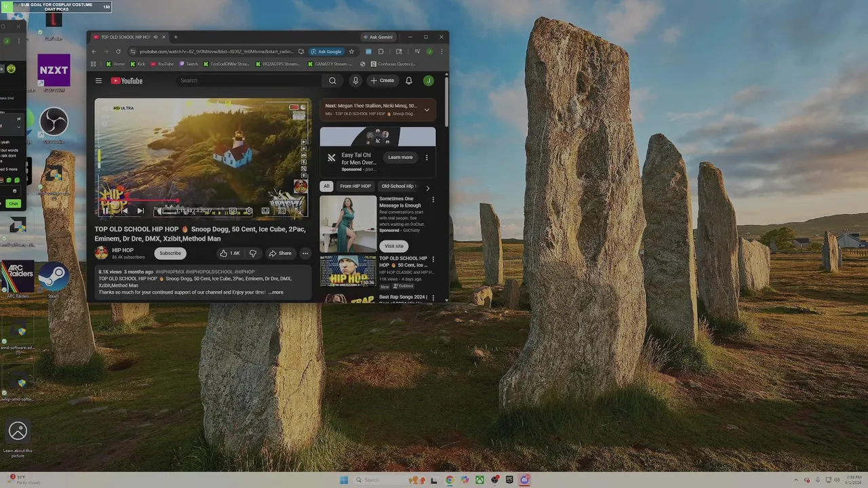Open Chrome three-dot menu
This screenshot has width=868, height=488.
441,52
